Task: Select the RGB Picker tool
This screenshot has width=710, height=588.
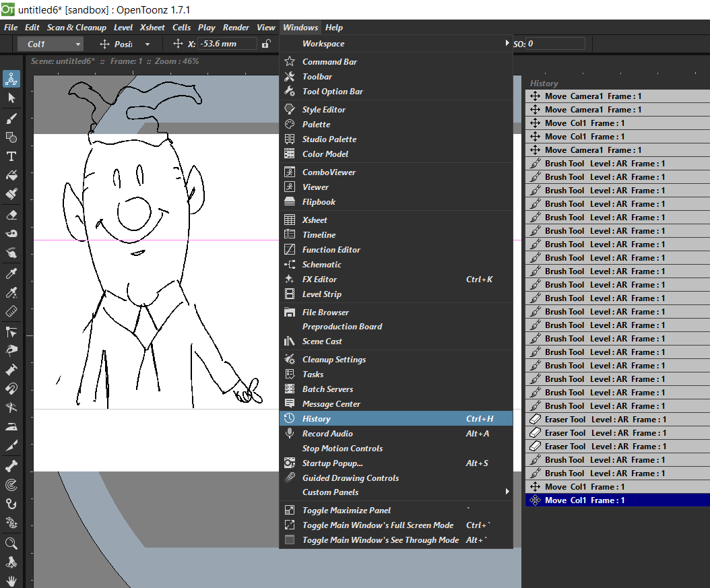Action: (x=11, y=292)
